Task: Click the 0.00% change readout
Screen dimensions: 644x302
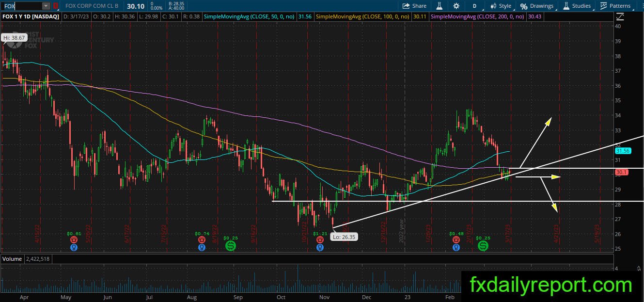Action: coord(157,8)
